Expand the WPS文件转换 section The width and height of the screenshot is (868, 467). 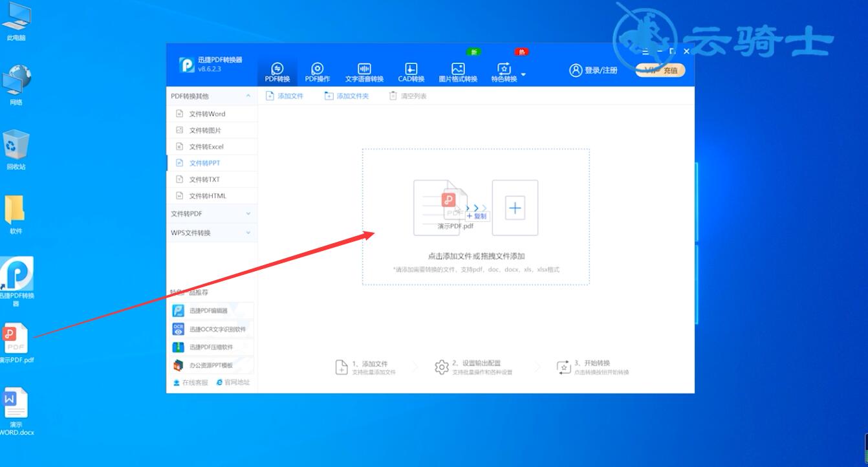[212, 233]
